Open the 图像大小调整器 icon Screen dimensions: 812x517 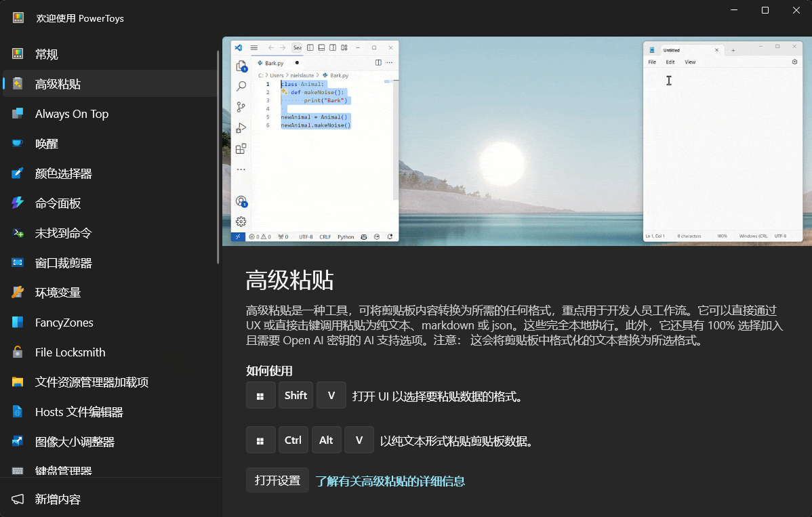tap(18, 441)
